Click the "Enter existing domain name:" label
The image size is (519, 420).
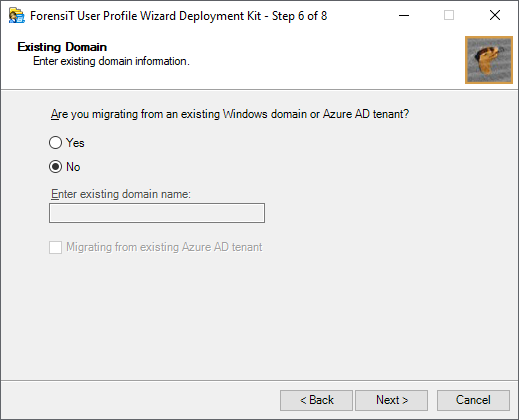(121, 194)
